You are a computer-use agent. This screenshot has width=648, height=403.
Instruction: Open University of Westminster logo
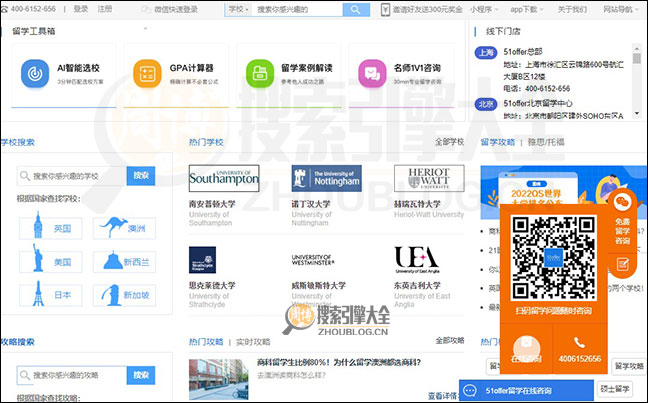[x=313, y=260]
